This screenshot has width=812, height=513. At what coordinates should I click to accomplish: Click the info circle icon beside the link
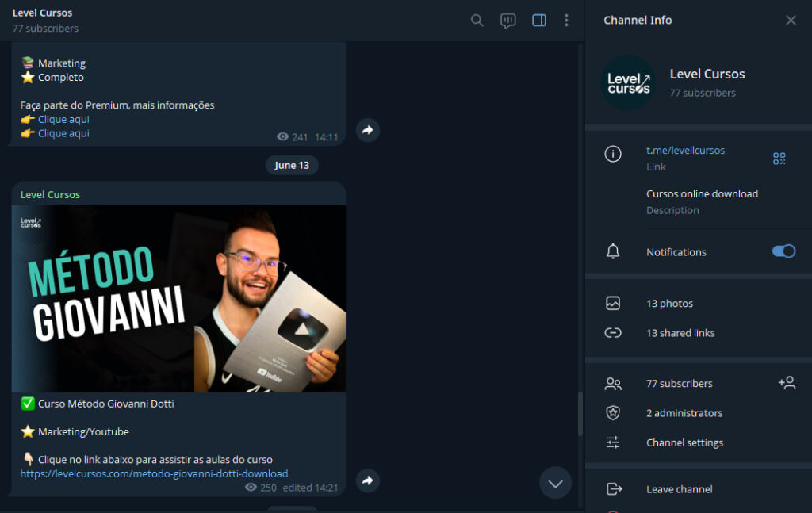pos(613,154)
